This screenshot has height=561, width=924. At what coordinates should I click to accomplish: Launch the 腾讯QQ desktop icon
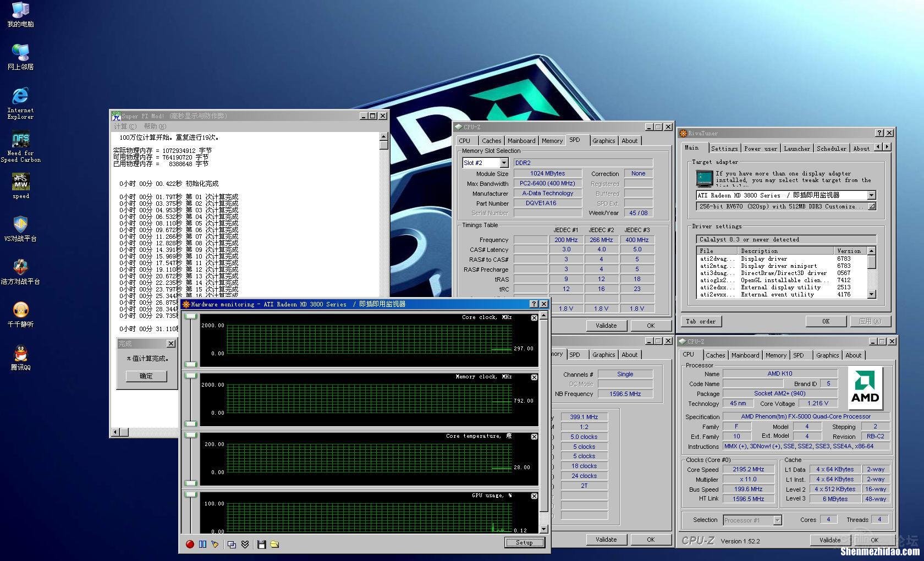click(20, 358)
